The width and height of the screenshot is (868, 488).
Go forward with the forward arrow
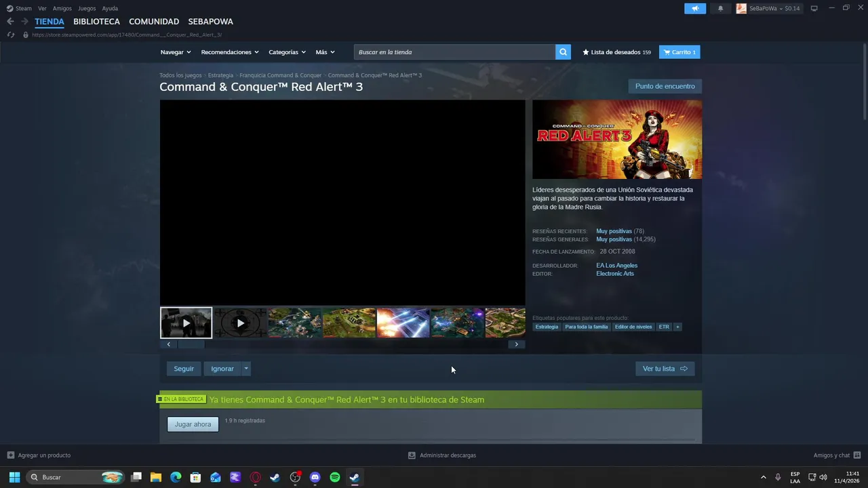point(24,22)
